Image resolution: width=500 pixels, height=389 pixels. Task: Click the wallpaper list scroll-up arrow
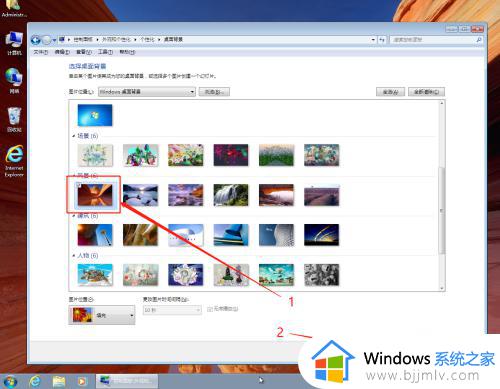click(442, 104)
